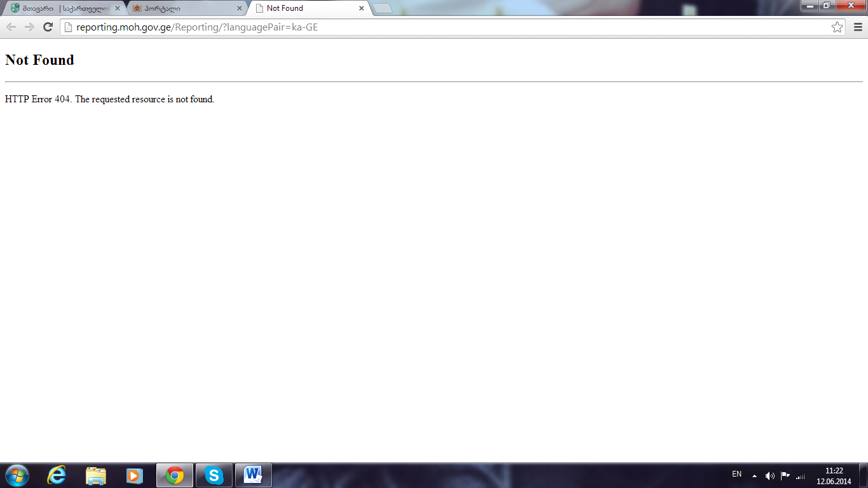The width and height of the screenshot is (868, 488).
Task: Open the Windows Start menu
Action: [x=17, y=475]
